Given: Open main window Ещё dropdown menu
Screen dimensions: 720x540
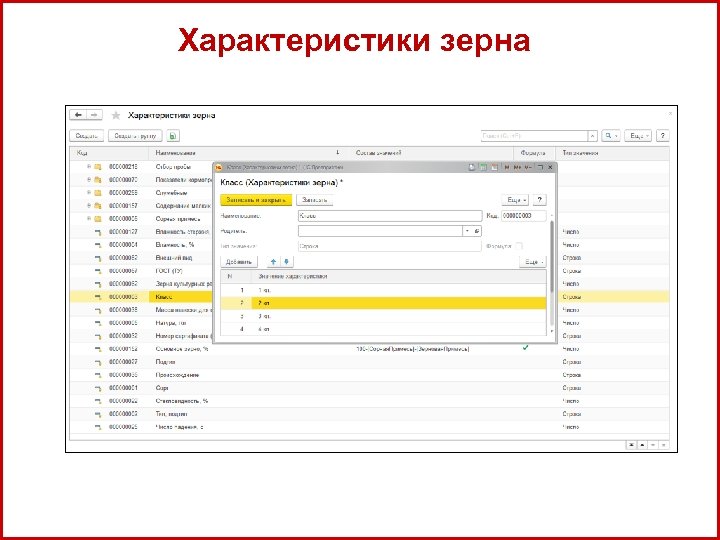Looking at the screenshot, I should coord(638,136).
